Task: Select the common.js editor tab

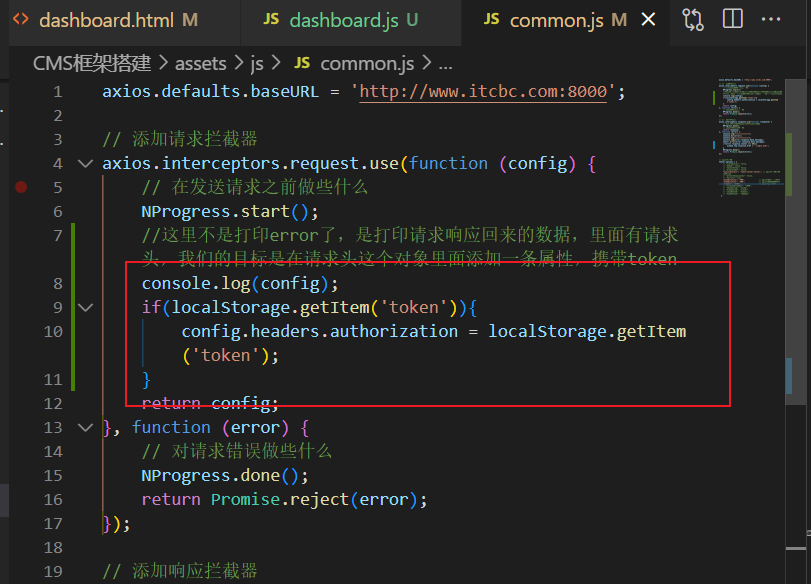Action: click(565, 21)
